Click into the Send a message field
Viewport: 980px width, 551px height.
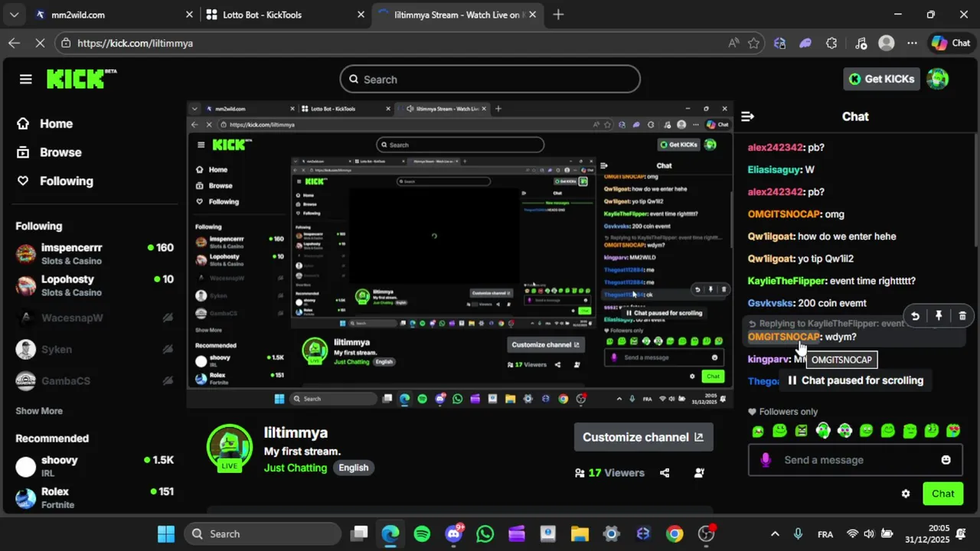pos(854,460)
